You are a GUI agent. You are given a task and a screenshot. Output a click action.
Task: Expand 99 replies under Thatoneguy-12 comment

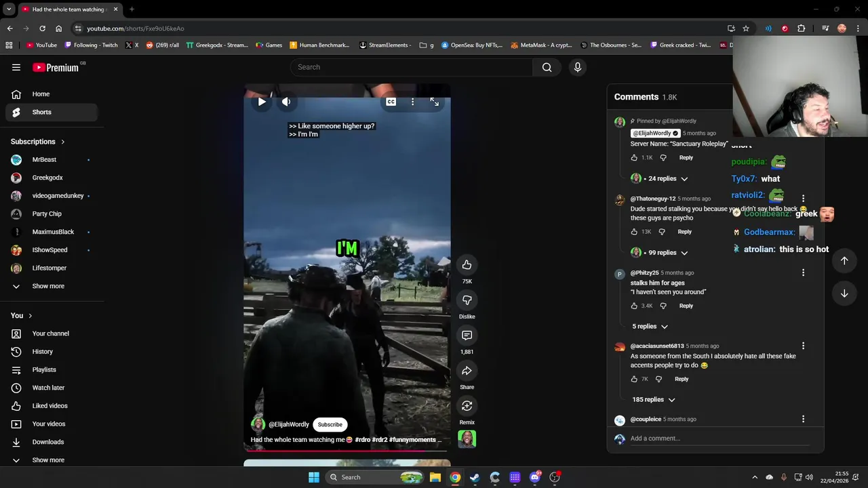coord(660,253)
